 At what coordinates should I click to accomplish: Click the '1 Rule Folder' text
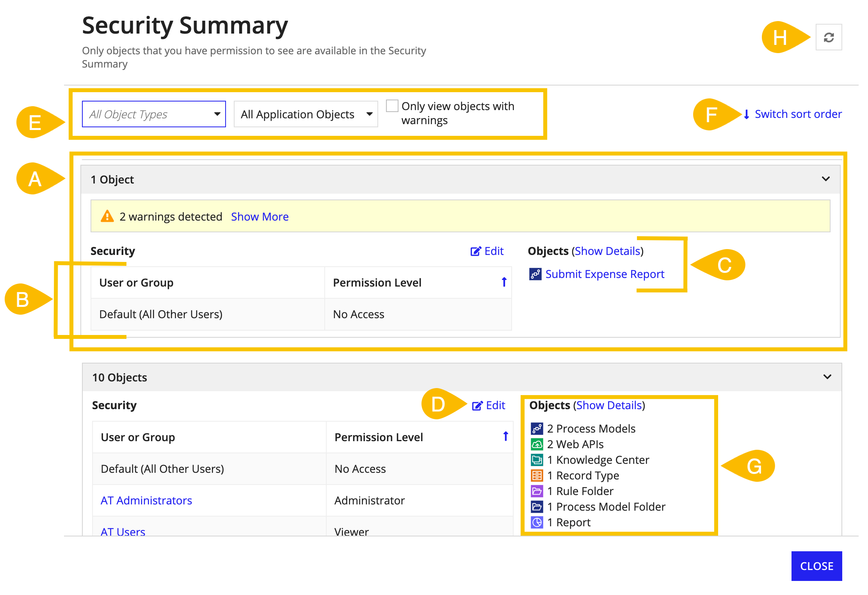click(580, 491)
